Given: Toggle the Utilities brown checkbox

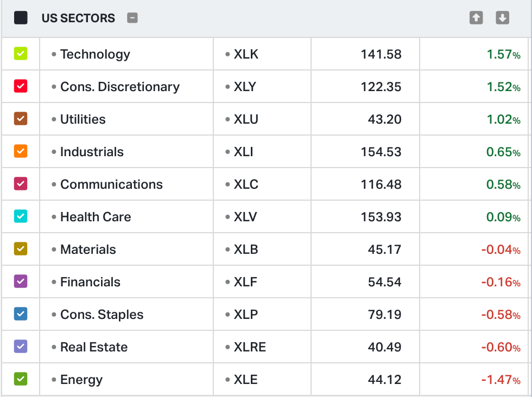Looking at the screenshot, I should 21,119.
